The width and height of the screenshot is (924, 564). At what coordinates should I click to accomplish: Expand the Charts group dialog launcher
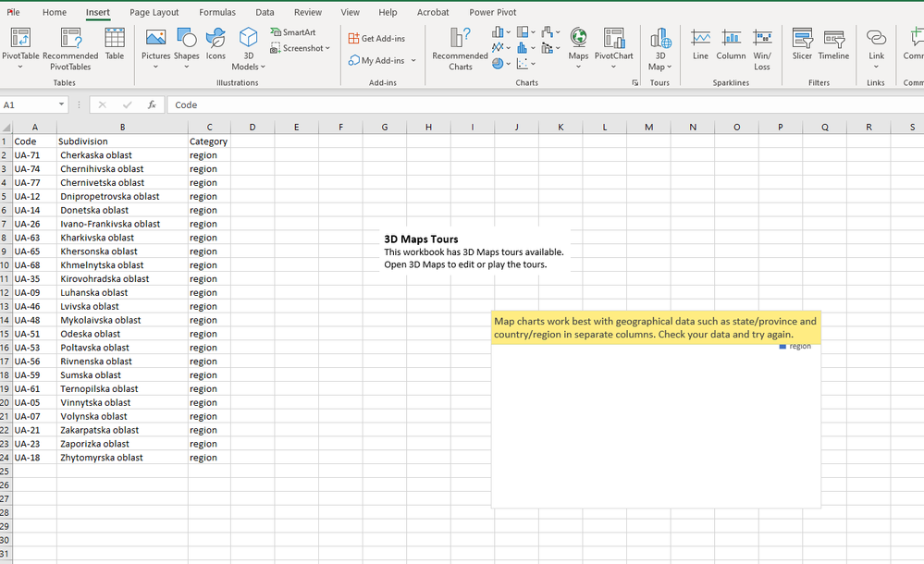[x=634, y=83]
